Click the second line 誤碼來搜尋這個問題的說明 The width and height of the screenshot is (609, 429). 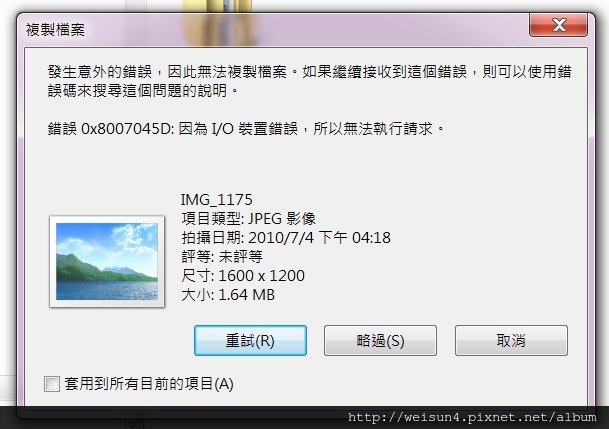[143, 90]
